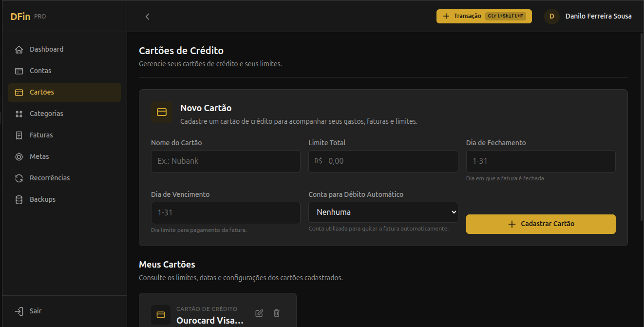Click the Novo Cartão card icon

point(162,112)
